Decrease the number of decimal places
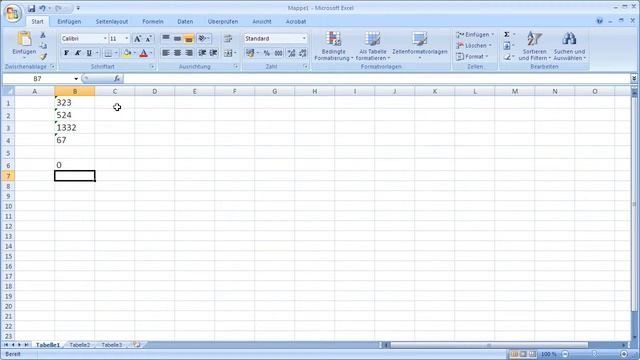This screenshot has width=640, height=360. [302, 53]
